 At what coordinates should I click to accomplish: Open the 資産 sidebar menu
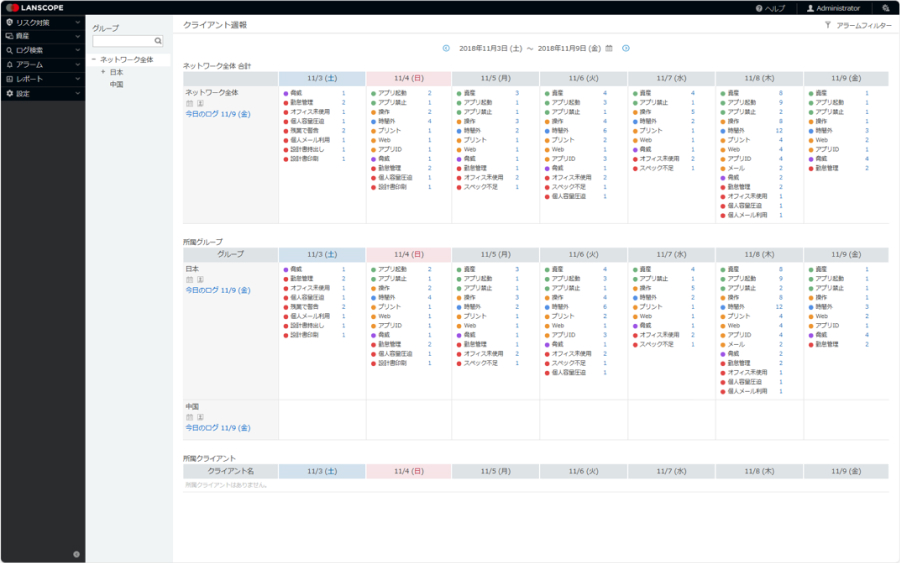[43, 36]
